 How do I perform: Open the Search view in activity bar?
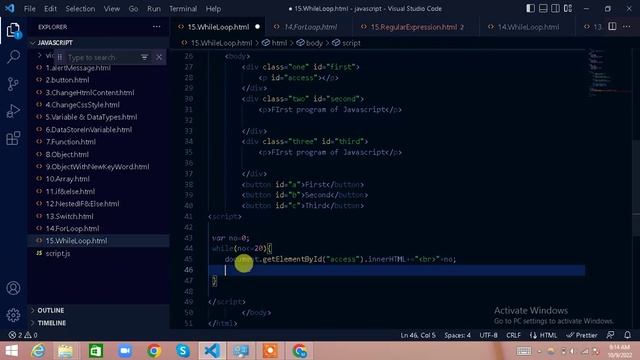pos(13,57)
